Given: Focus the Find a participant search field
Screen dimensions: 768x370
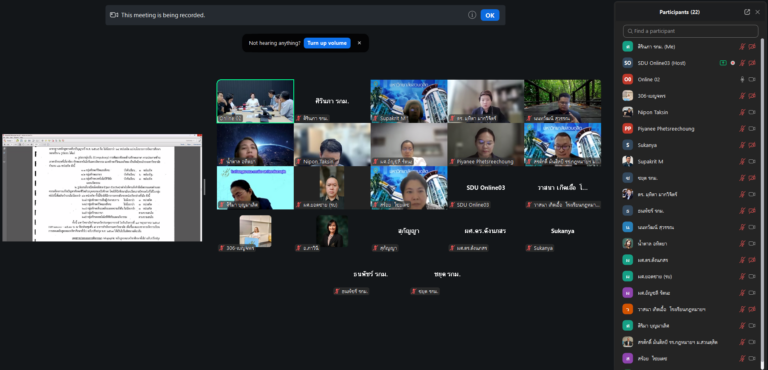Looking at the screenshot, I should (691, 31).
